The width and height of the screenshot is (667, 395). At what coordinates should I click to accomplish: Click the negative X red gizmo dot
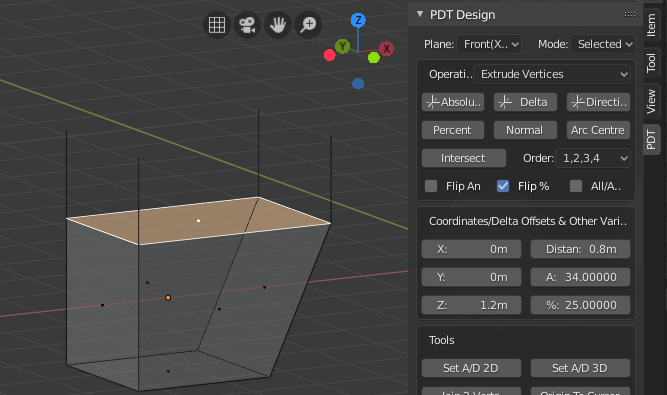tap(330, 55)
